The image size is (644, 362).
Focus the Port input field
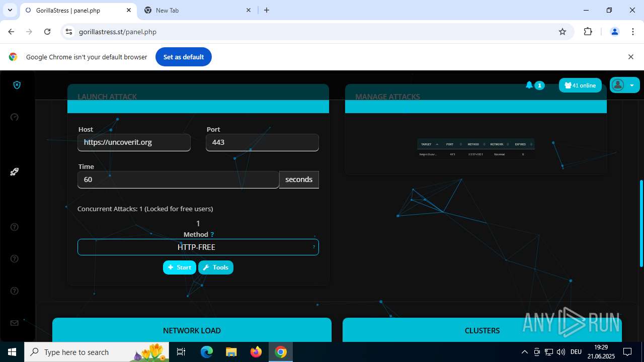pyautogui.click(x=262, y=142)
